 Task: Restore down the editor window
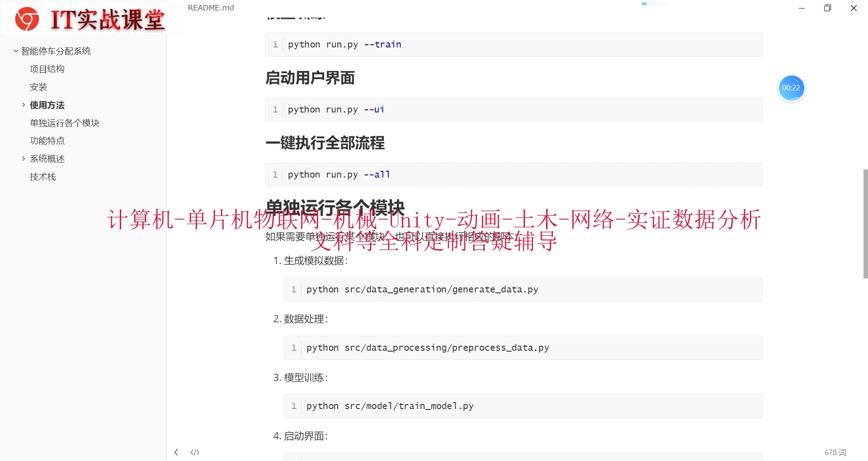(x=828, y=8)
